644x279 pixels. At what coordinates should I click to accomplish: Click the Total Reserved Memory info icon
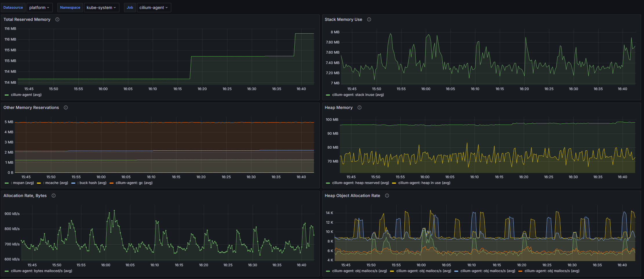point(57,19)
